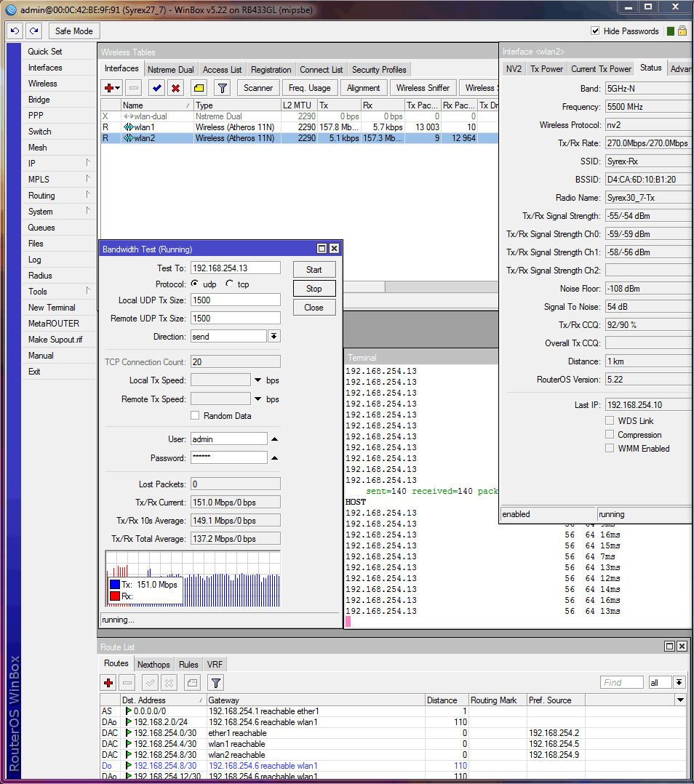Screen dimensions: 694x784
Task: Add new wireless interface with red plus
Action: point(109,88)
